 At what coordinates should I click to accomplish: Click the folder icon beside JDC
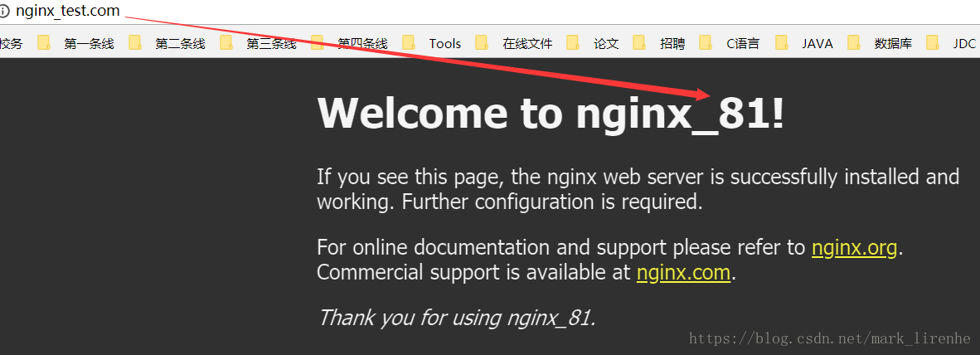point(933,42)
